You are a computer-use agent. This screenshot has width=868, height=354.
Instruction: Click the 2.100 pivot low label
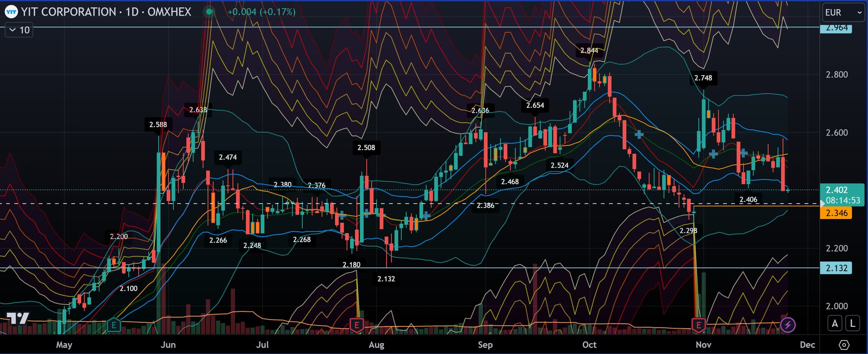pyautogui.click(x=128, y=288)
